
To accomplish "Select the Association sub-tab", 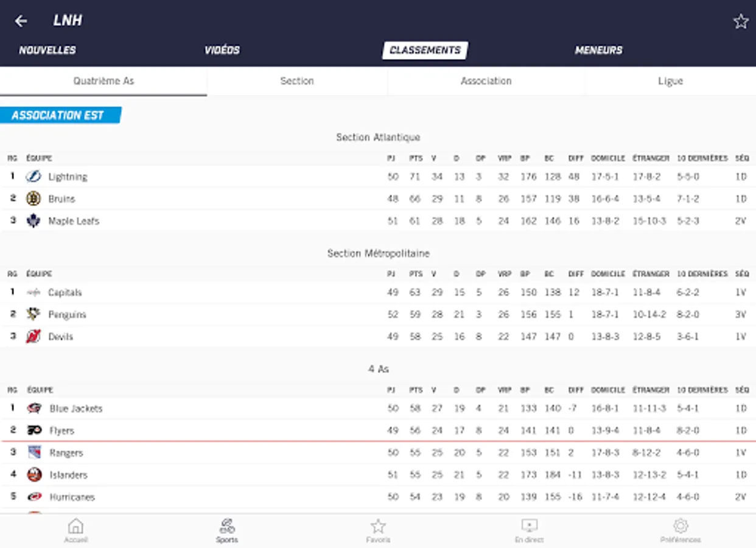I will pyautogui.click(x=486, y=81).
